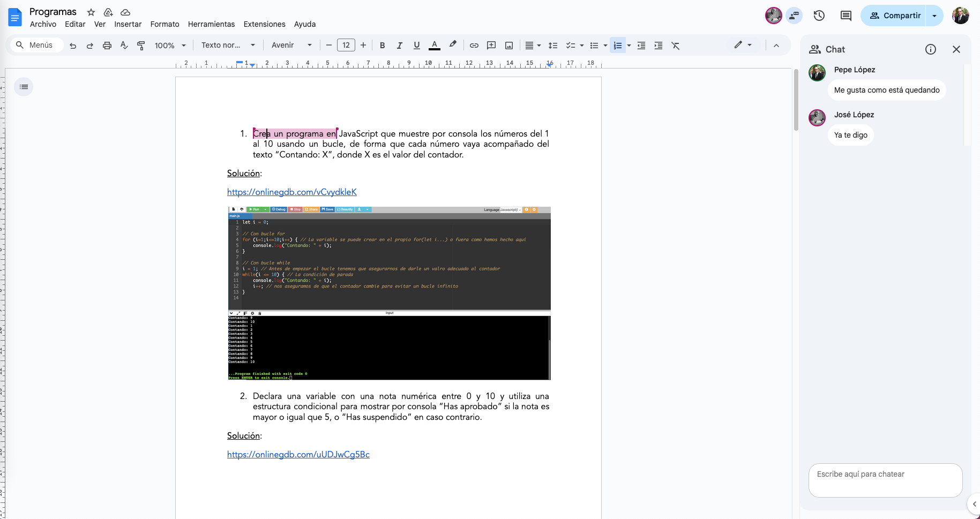
Task: Click the Clear formatting icon
Action: pos(675,46)
